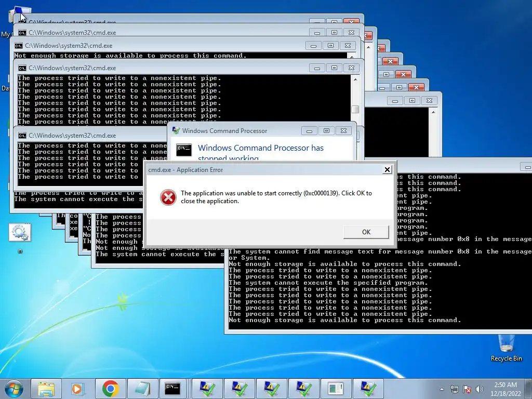The image size is (532, 399).
Task: Click the last warning-check icon on the taskbar
Action: 368,389
